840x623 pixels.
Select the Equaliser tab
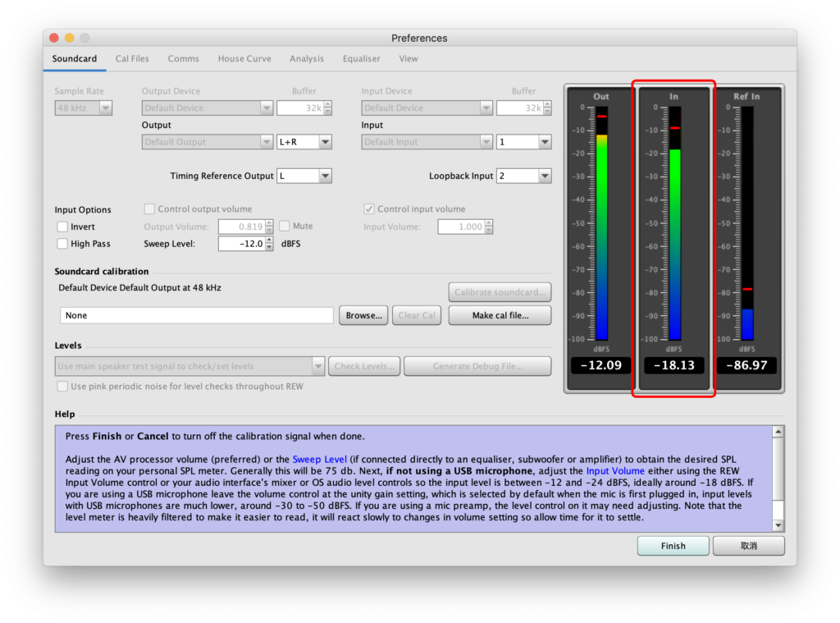pos(361,59)
